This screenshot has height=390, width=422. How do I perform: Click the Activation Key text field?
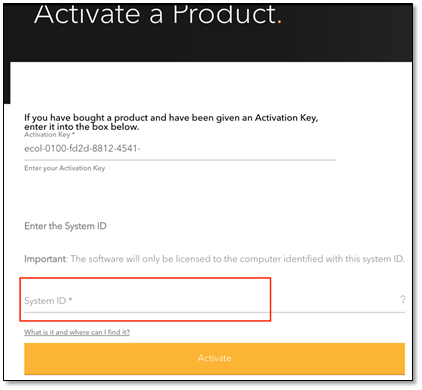coord(180,149)
